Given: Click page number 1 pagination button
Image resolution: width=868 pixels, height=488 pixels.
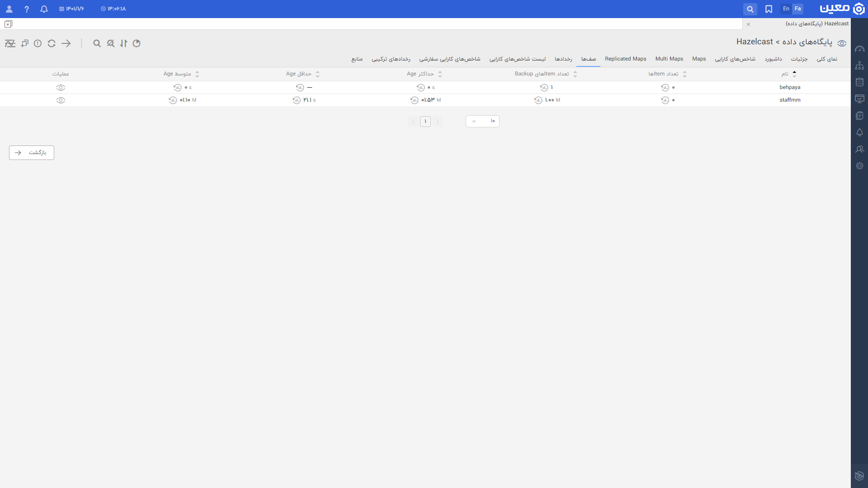Looking at the screenshot, I should [x=425, y=121].
